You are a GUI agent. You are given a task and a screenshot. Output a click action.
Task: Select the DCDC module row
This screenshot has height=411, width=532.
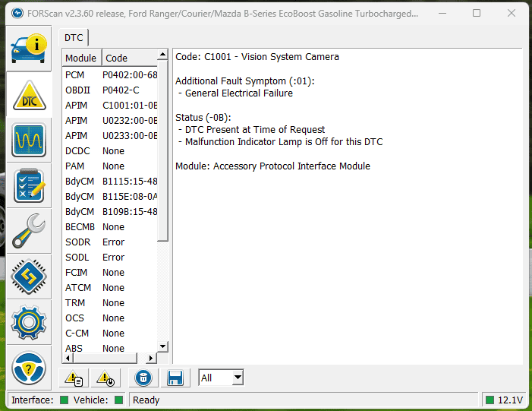point(110,151)
